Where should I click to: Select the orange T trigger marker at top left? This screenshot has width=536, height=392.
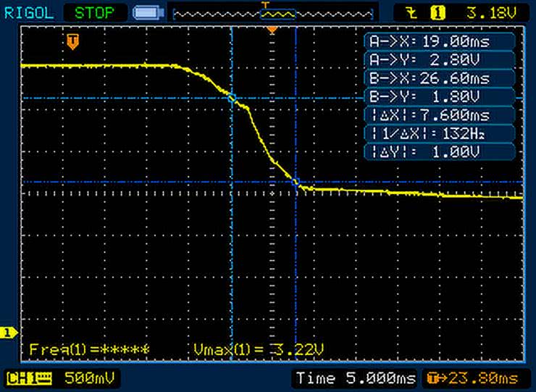point(72,43)
